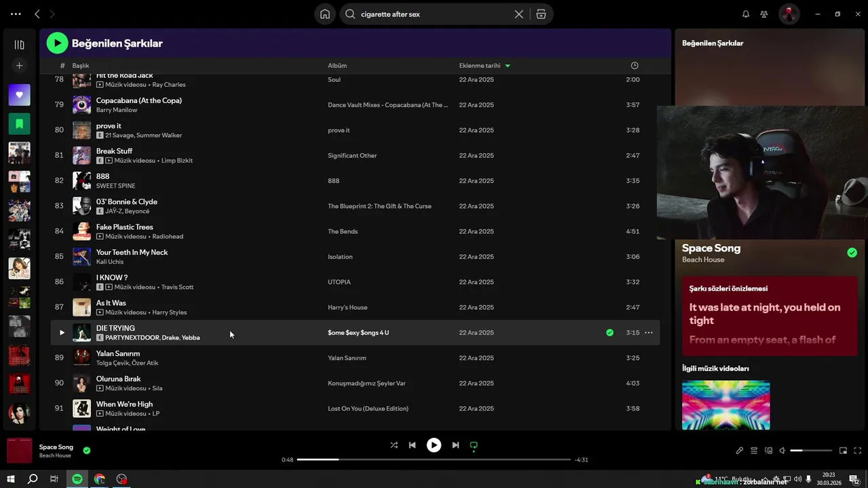Image resolution: width=868 pixels, height=488 pixels.
Task: Sort list by Albüm column header
Action: tap(337, 66)
